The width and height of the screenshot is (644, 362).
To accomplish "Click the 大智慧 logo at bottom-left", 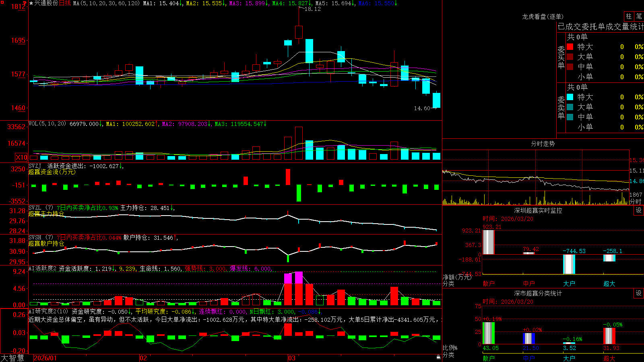I will point(12,358).
